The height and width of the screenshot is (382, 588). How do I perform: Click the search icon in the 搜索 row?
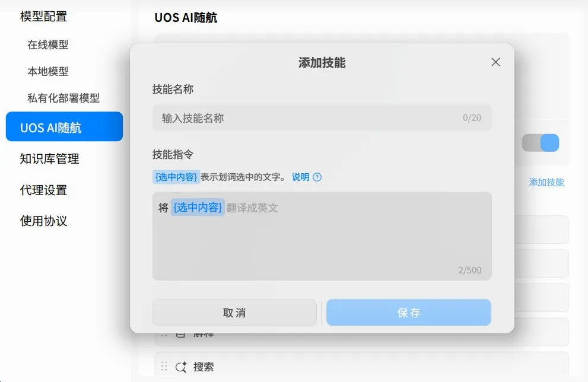tap(181, 367)
